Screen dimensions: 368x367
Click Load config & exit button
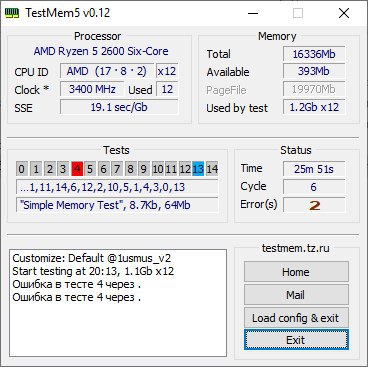click(296, 318)
